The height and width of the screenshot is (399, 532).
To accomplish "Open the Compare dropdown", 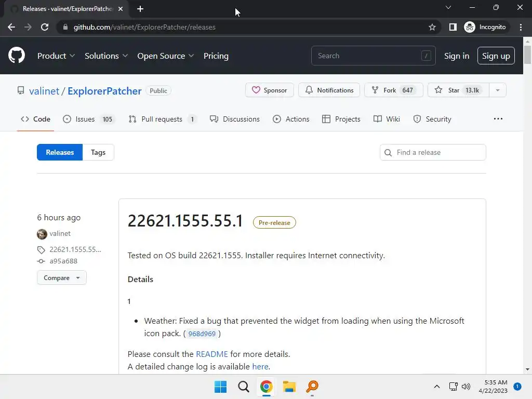I will [62, 278].
